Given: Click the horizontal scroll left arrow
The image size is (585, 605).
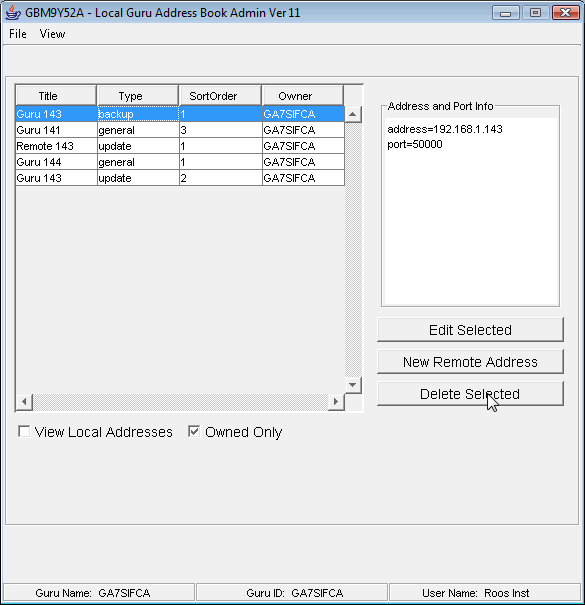Looking at the screenshot, I should pyautogui.click(x=24, y=402).
